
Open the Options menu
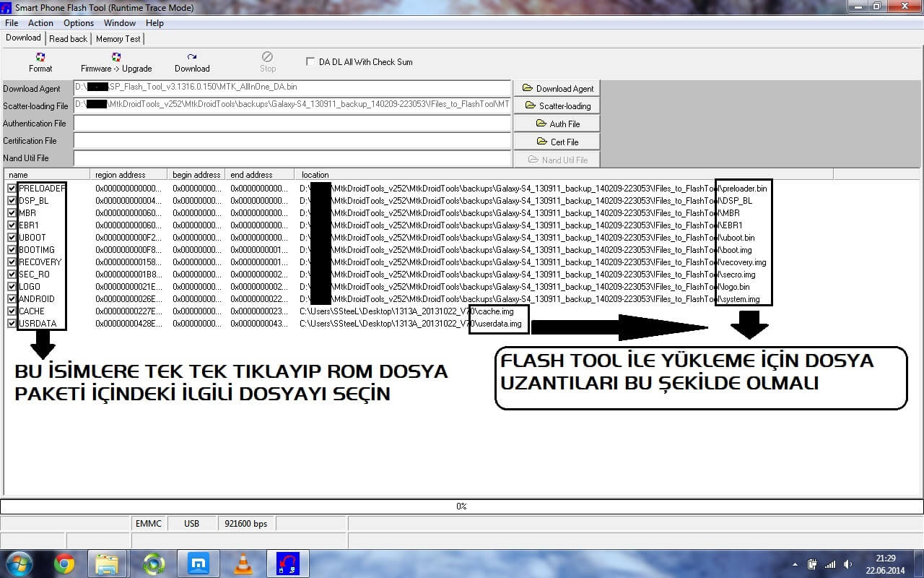(x=79, y=23)
